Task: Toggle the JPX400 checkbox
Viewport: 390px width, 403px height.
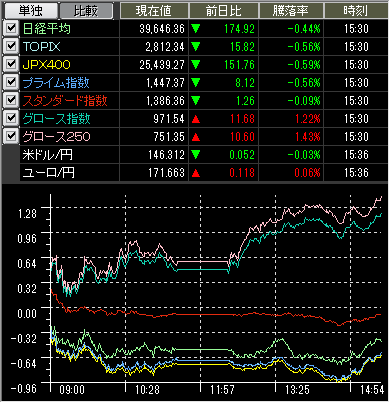Action: [11, 64]
